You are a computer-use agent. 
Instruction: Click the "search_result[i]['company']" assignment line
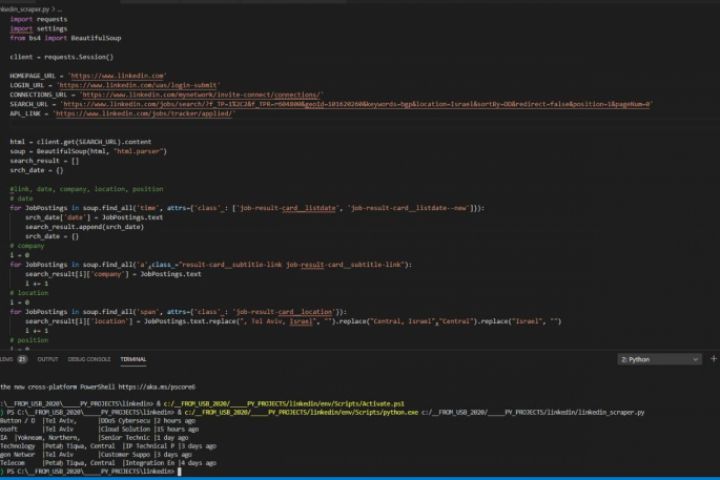[x=113, y=274]
